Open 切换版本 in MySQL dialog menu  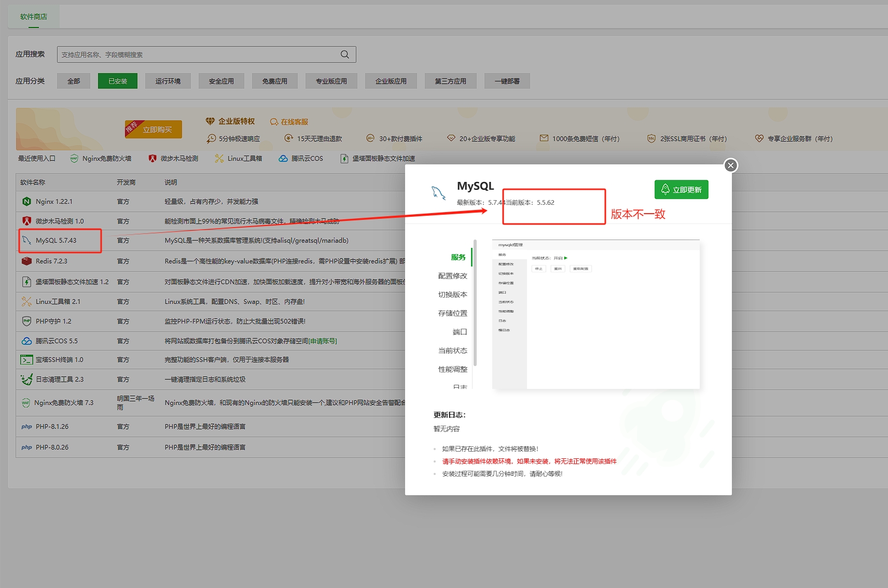(x=452, y=295)
